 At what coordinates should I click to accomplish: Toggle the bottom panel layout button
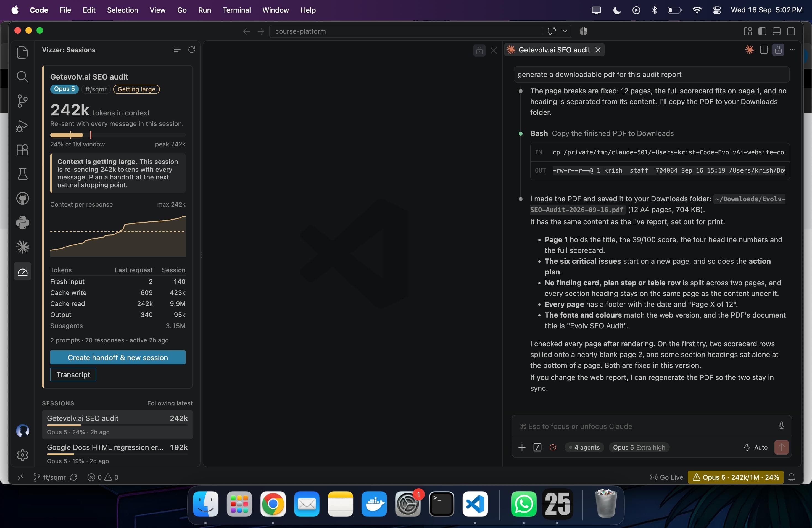point(777,31)
